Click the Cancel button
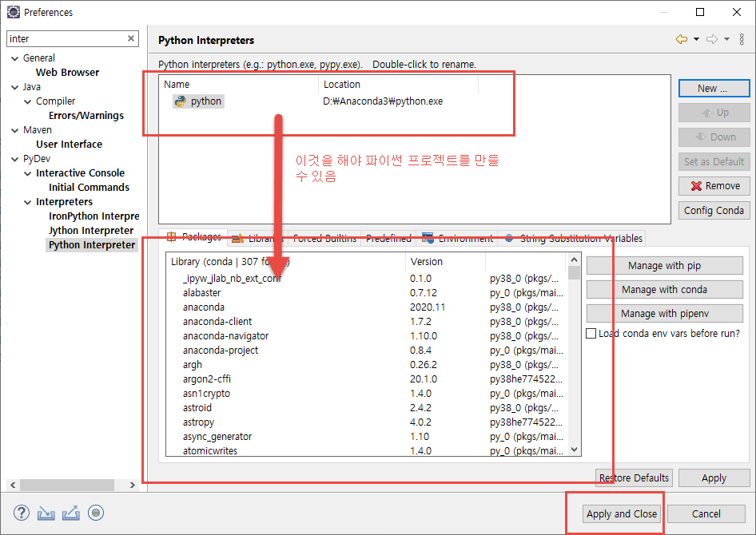Viewport: 756px width, 535px height. 706,513
